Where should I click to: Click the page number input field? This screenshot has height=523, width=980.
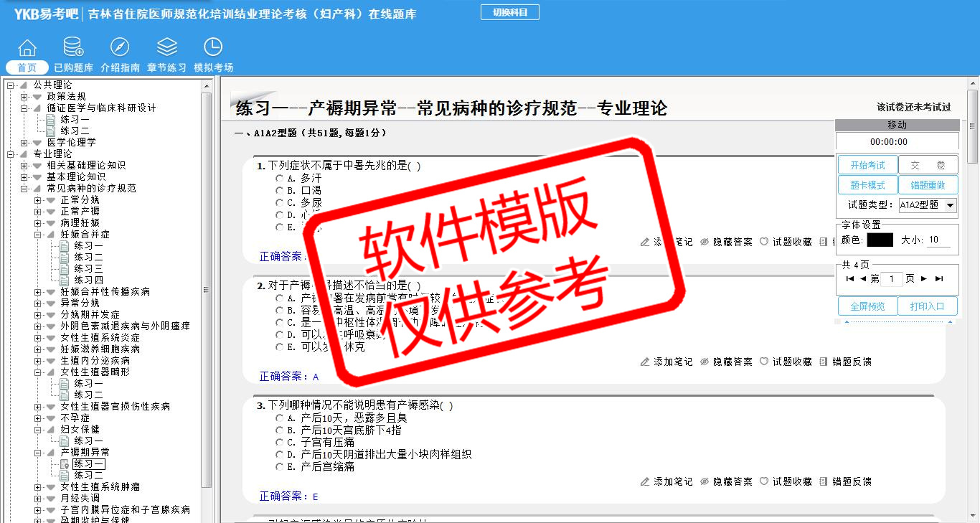(x=892, y=279)
